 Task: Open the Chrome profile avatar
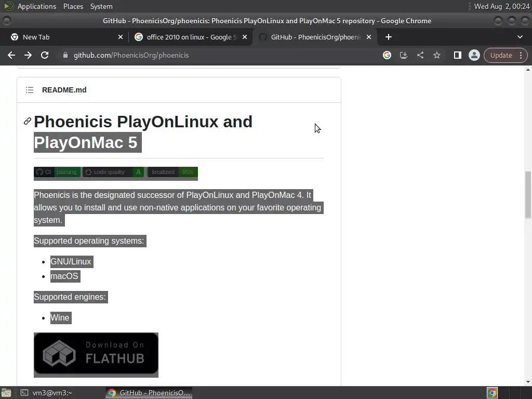[x=474, y=55]
